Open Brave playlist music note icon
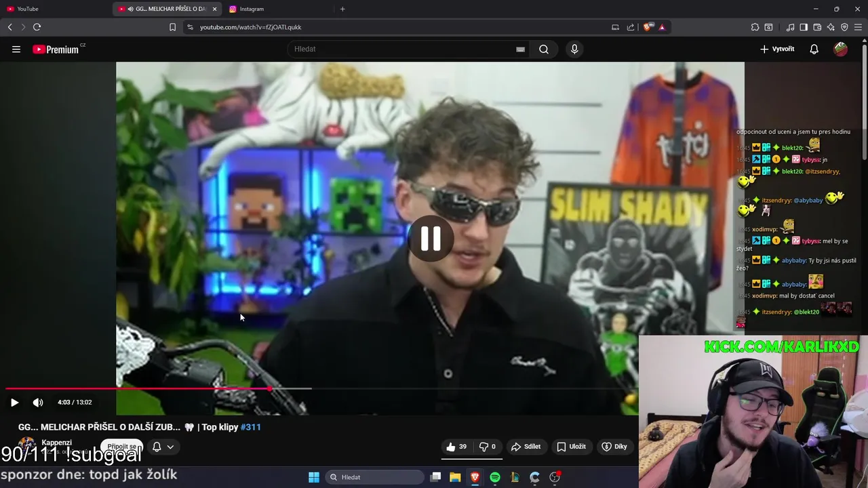This screenshot has width=868, height=488. click(790, 27)
